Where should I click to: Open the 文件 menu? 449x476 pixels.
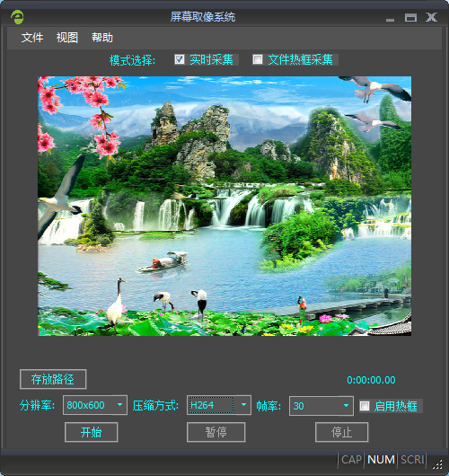pyautogui.click(x=32, y=38)
